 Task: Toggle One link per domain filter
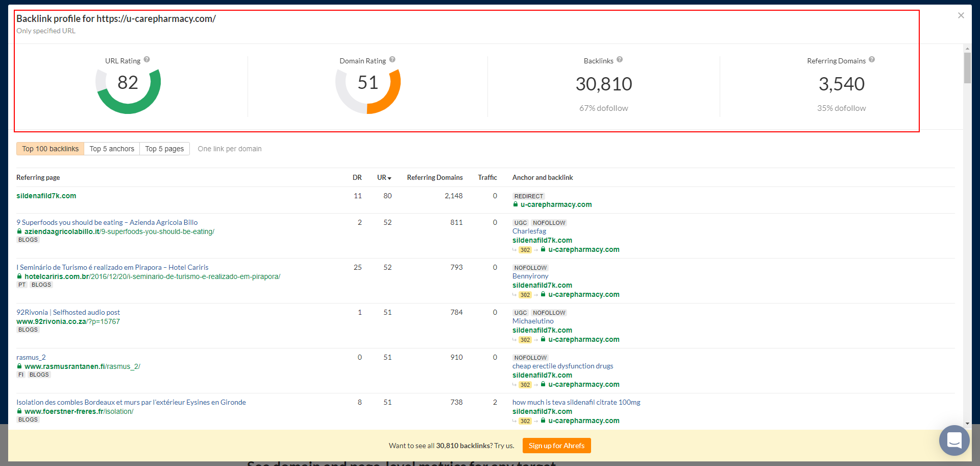pos(230,149)
